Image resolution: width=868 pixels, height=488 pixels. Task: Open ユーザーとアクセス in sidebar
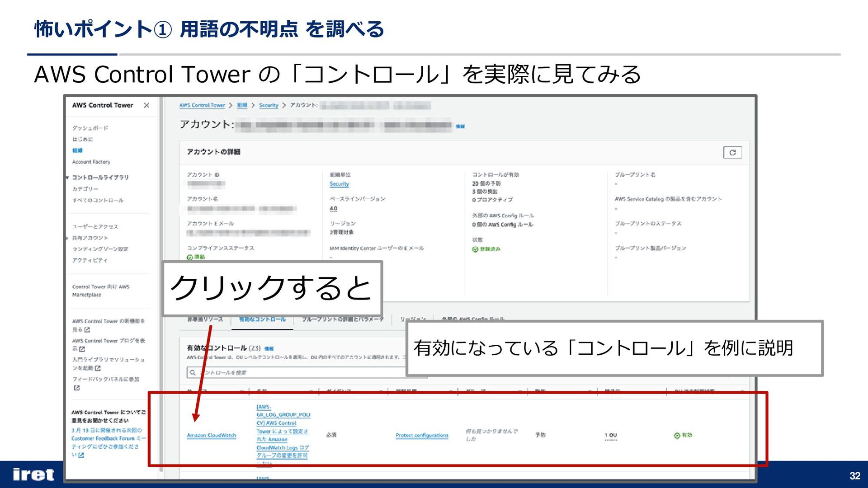pos(95,227)
